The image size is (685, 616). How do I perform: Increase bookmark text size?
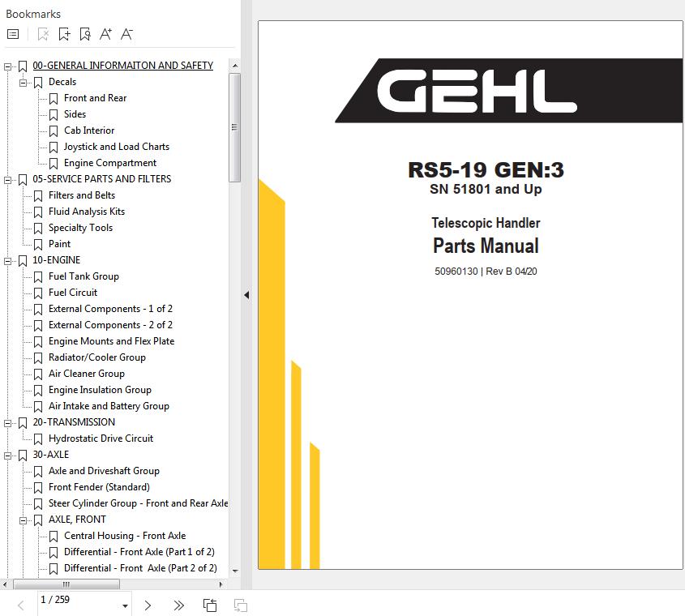coord(105,34)
